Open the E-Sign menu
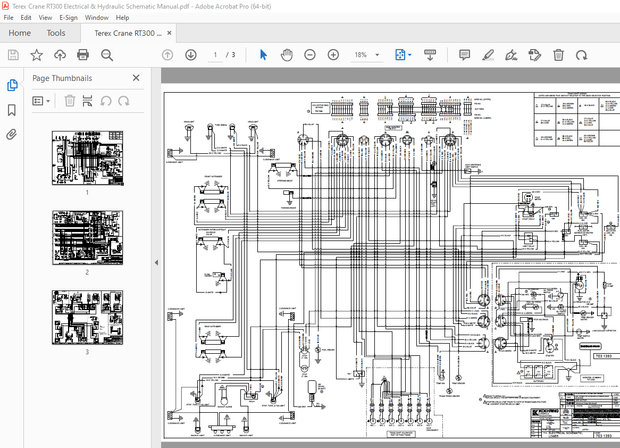Image resolution: width=620 pixels, height=448 pixels. click(x=68, y=18)
